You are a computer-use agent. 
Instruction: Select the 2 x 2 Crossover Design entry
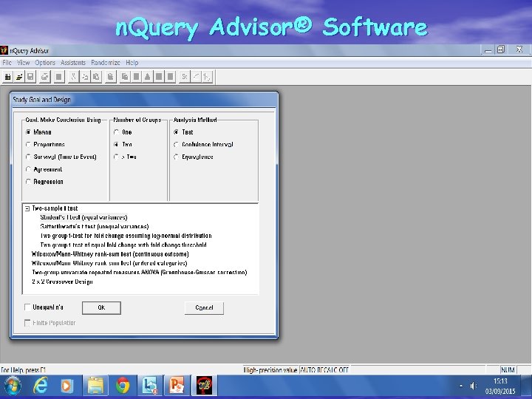click(x=62, y=282)
